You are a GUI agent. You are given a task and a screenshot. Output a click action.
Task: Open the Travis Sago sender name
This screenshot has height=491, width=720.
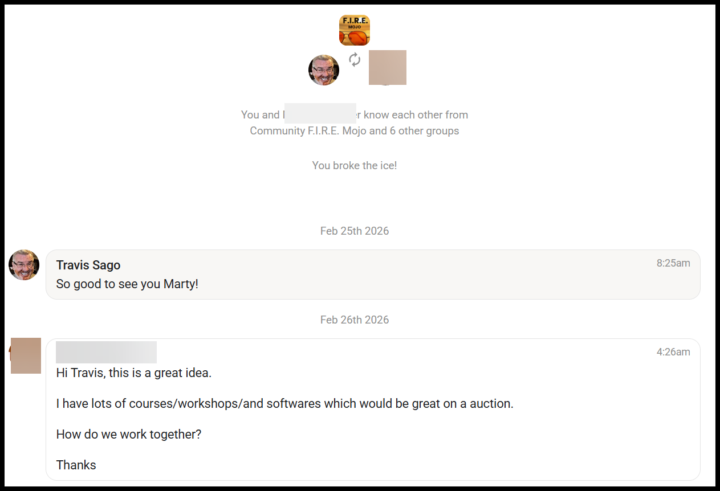coord(88,265)
